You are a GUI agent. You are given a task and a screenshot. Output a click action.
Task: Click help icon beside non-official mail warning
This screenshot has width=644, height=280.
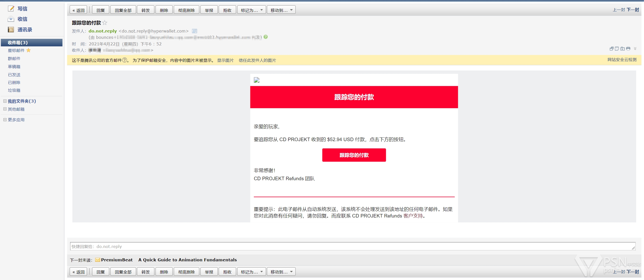[124, 60]
